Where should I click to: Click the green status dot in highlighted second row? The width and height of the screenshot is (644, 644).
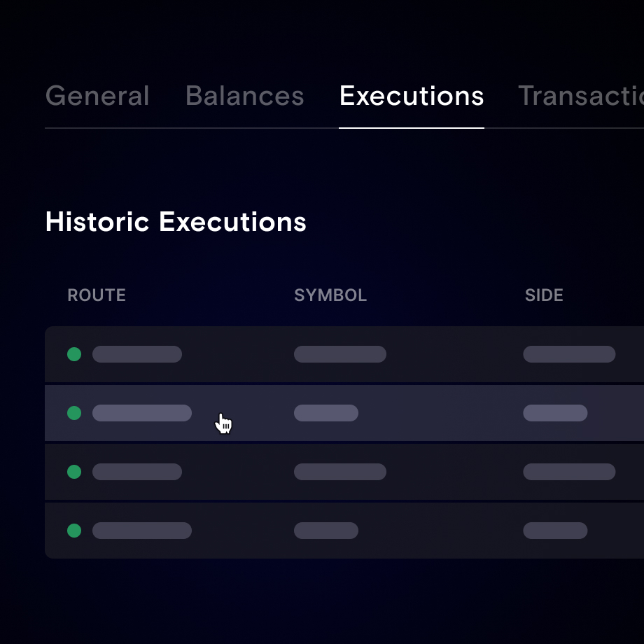tap(74, 413)
